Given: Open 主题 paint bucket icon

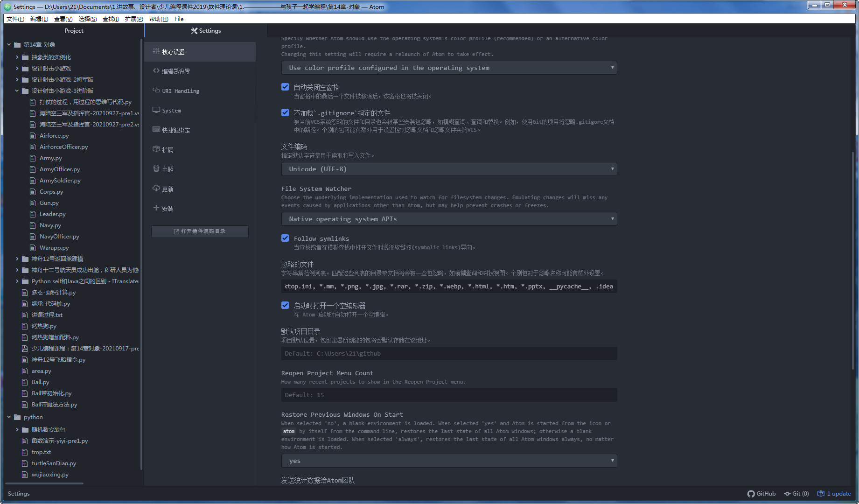Looking at the screenshot, I should click(156, 169).
